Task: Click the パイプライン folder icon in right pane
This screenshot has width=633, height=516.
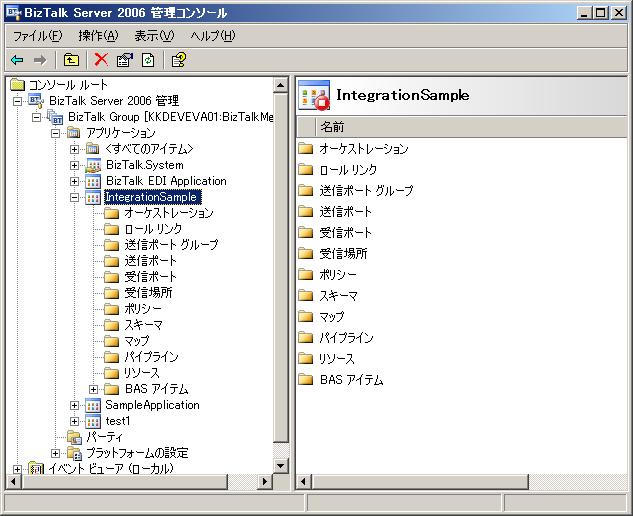Action: (x=306, y=338)
